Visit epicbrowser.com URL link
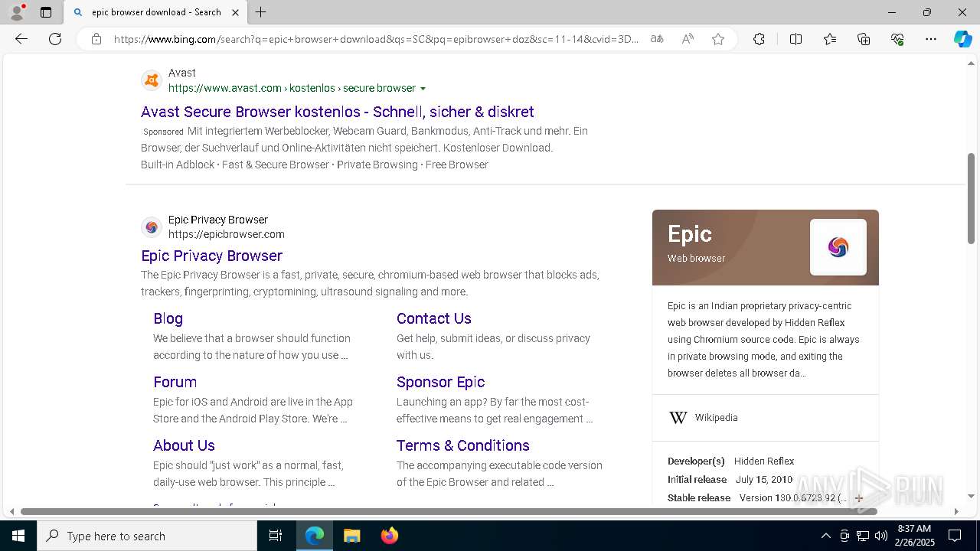 coord(227,234)
